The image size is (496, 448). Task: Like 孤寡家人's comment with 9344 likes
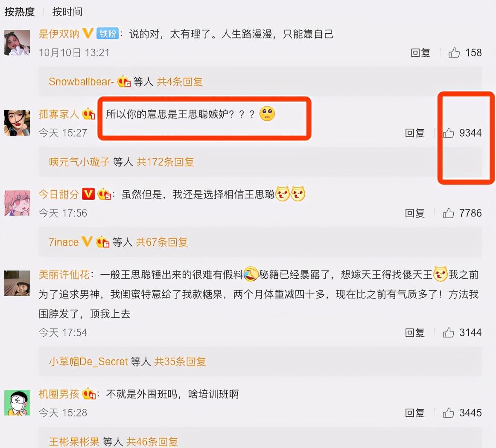click(x=448, y=133)
